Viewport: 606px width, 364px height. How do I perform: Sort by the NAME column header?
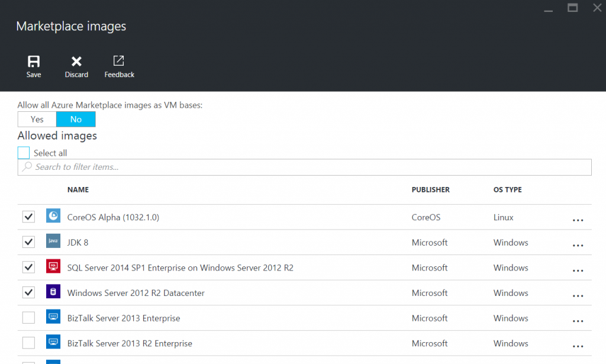coord(78,190)
